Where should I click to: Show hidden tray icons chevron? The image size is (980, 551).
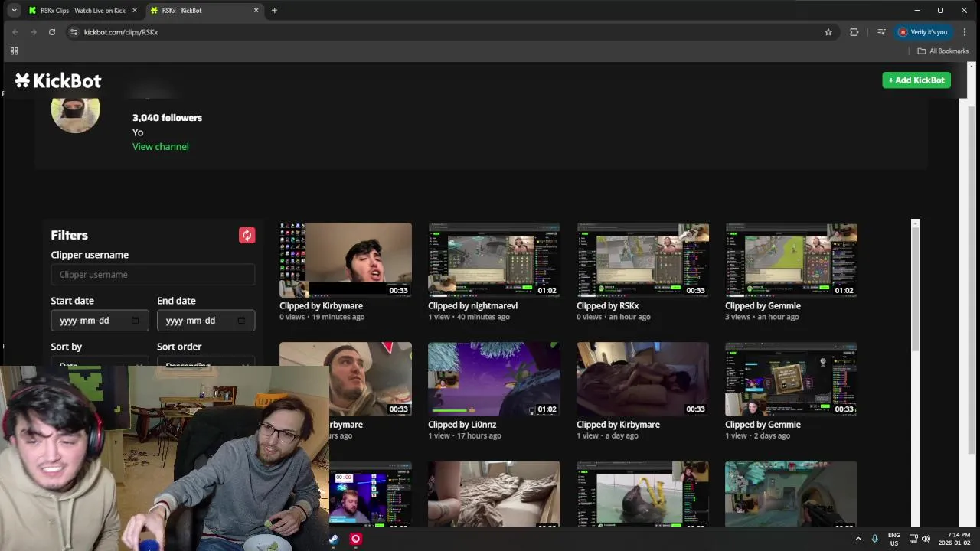pos(857,539)
